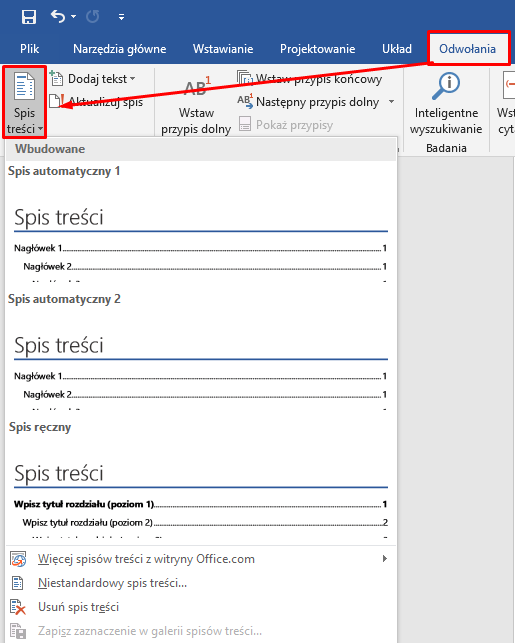The width and height of the screenshot is (515, 643).
Task: Select the Odwołania tab
Action: point(467,49)
